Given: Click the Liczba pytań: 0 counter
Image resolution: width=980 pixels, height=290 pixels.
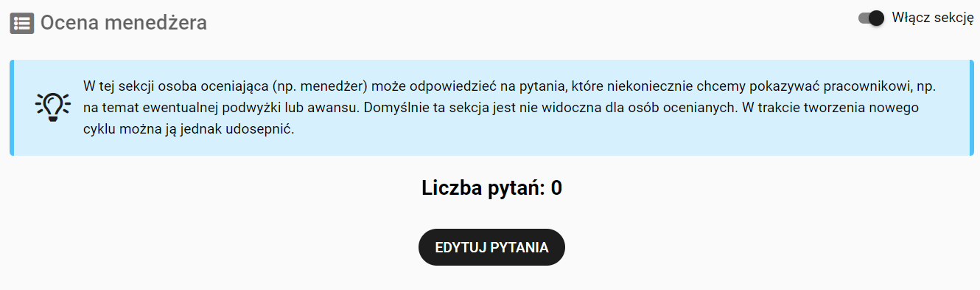Looking at the screenshot, I should point(491,188).
